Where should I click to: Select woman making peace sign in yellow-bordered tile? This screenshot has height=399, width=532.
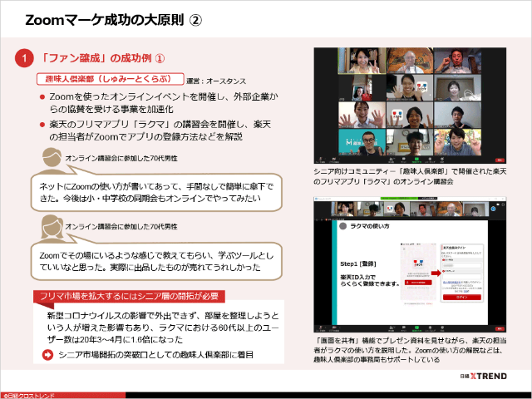[362, 61]
